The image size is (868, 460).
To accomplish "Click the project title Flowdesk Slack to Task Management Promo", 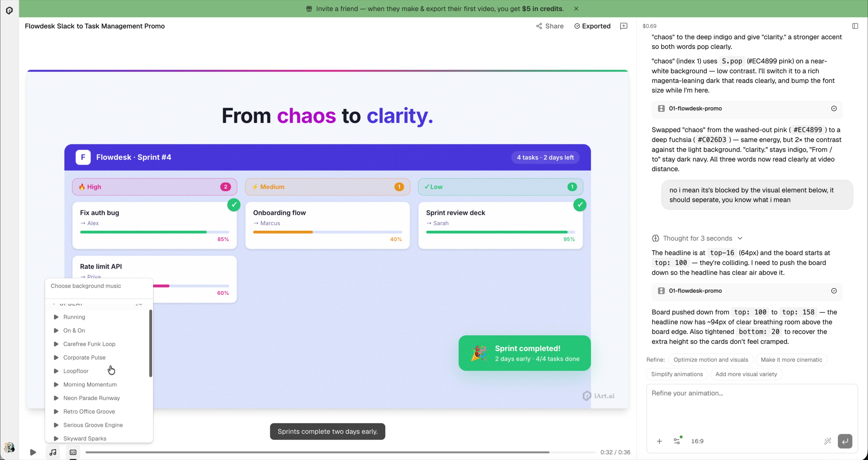I will (x=95, y=26).
